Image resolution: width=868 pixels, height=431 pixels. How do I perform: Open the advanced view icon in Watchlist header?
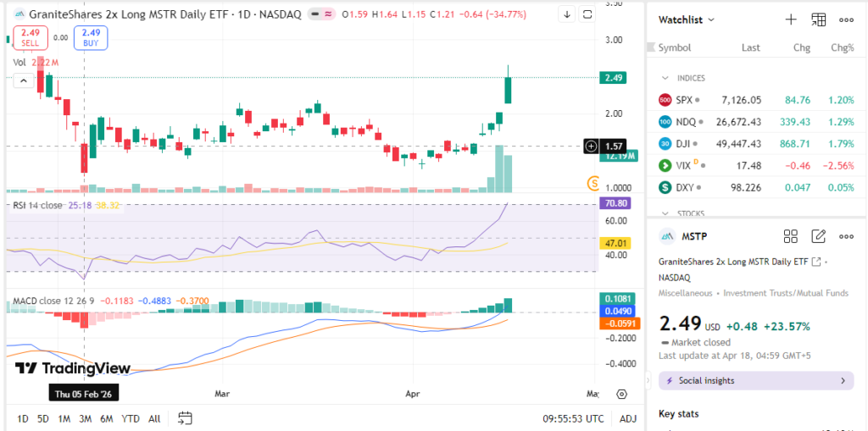point(818,19)
